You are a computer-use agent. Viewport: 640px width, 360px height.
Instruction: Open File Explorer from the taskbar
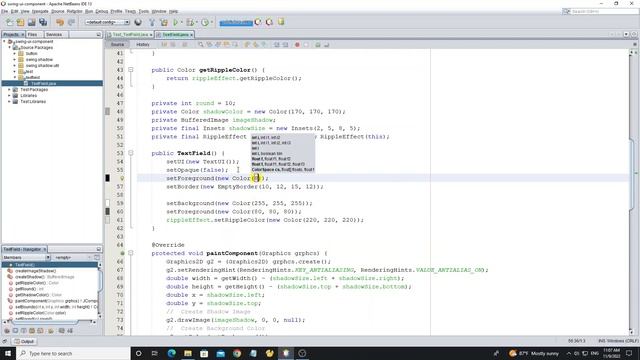pos(188,353)
